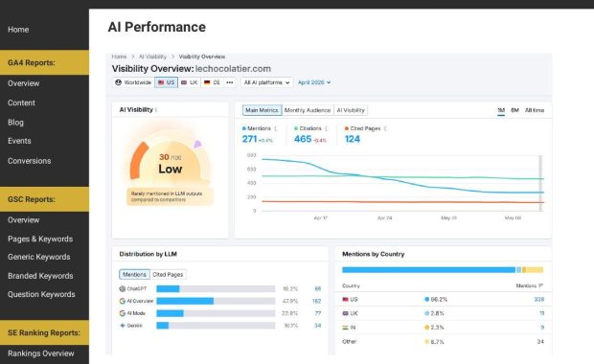Select Cited Pages in Distribution by LLM
The width and height of the screenshot is (594, 364).
point(168,274)
